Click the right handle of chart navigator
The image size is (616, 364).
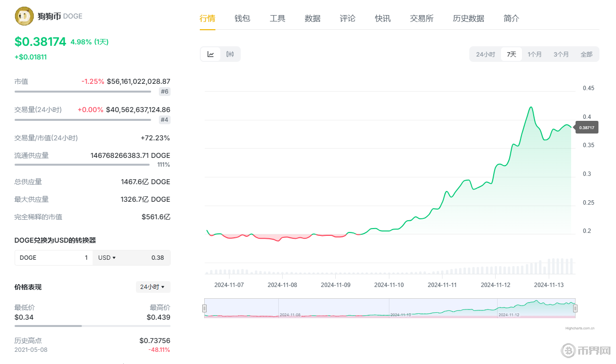tap(575, 308)
